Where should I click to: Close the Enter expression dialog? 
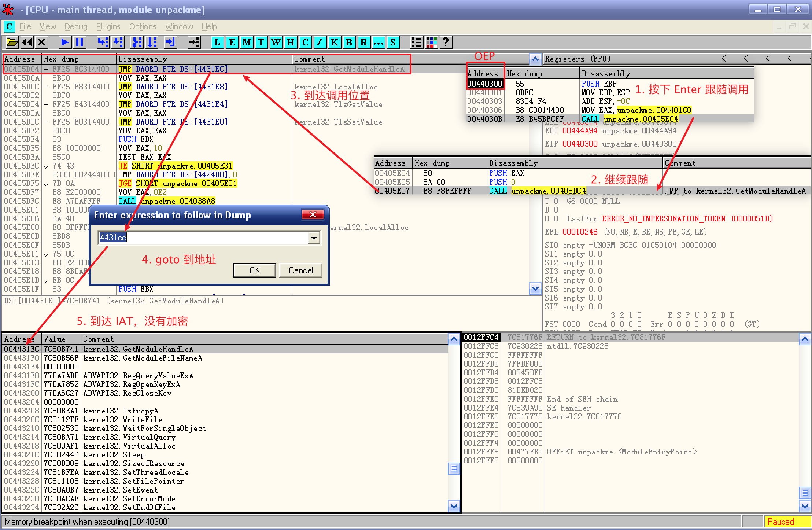pos(313,215)
